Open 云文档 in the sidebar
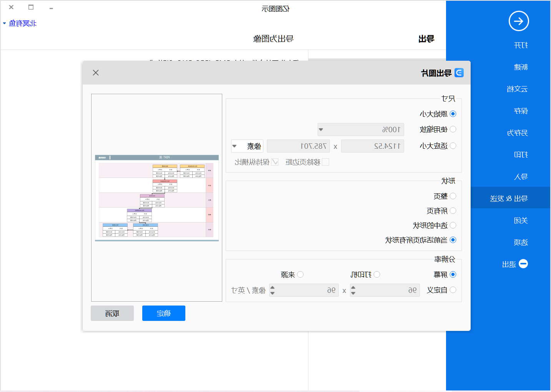The image size is (551, 392). coord(517,89)
